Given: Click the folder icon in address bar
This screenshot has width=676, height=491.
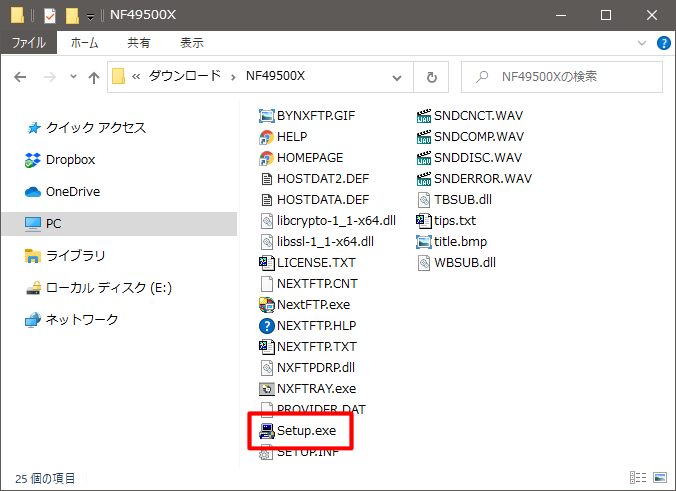Looking at the screenshot, I should coord(119,77).
